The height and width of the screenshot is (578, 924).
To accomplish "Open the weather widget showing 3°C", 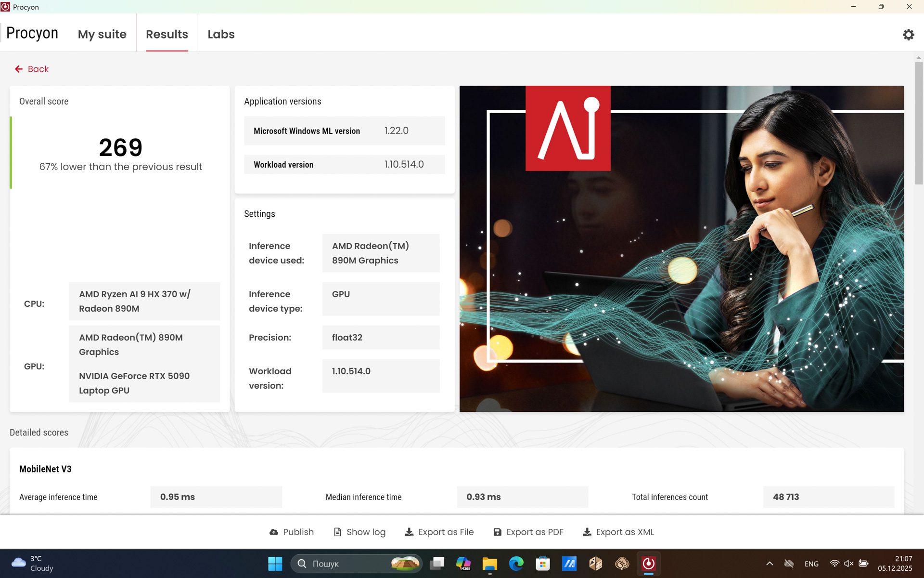I will [x=33, y=564].
